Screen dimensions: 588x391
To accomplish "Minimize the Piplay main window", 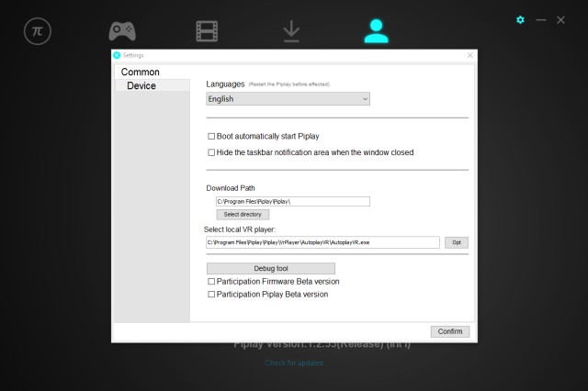I will (x=541, y=19).
